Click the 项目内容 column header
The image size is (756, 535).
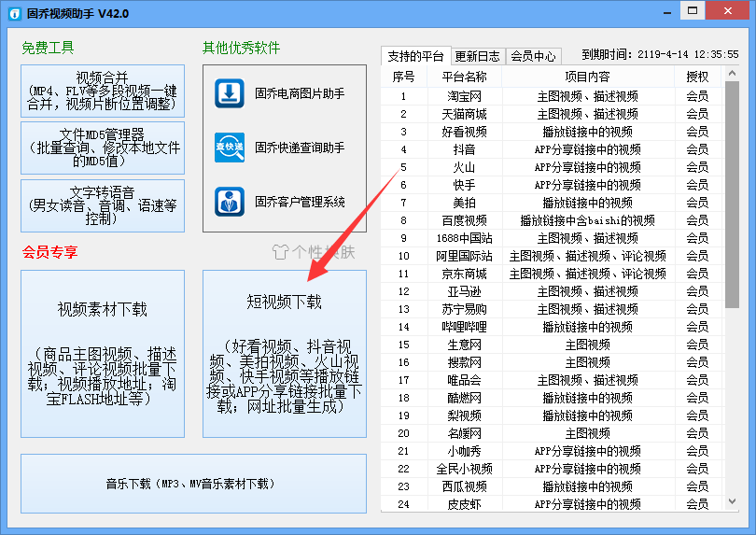(x=588, y=77)
